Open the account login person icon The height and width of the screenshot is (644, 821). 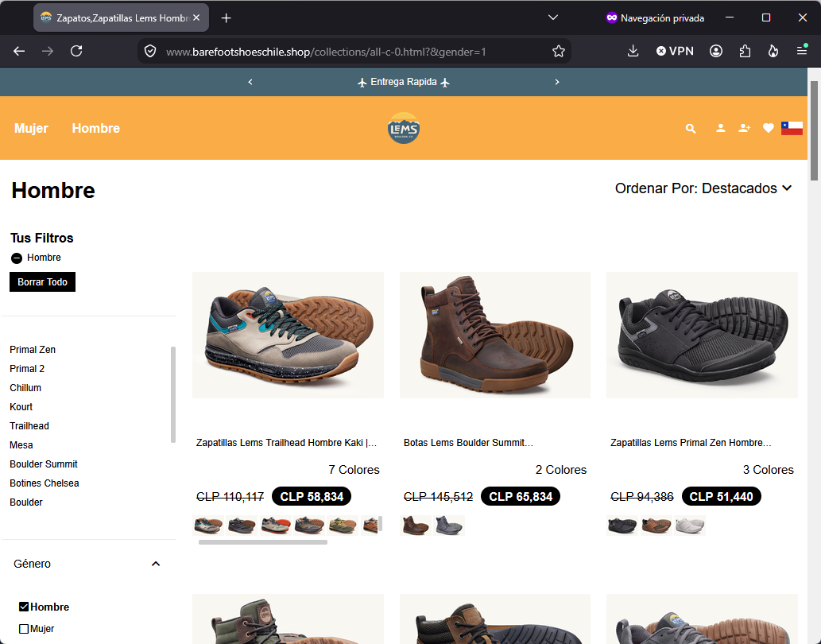[721, 128]
